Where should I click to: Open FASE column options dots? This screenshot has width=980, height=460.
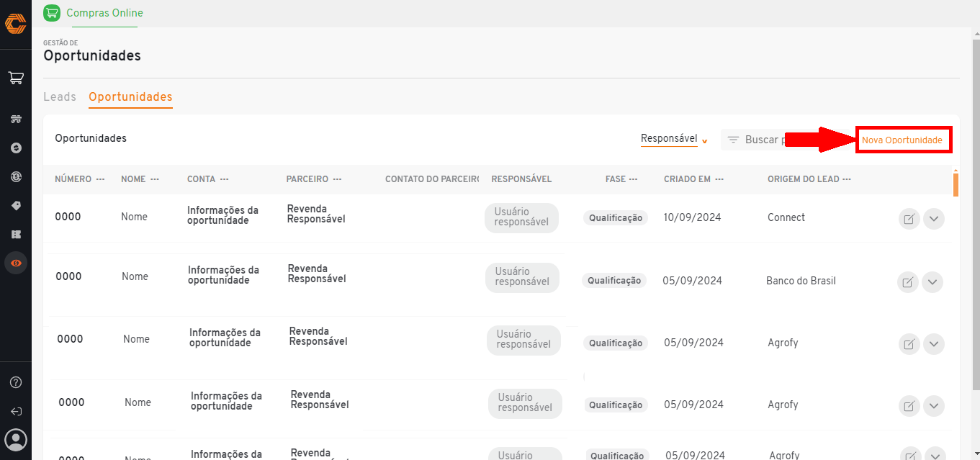633,179
